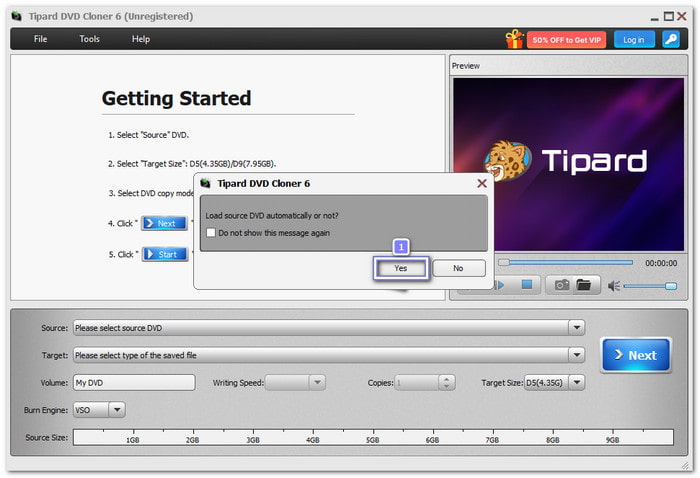The image size is (700, 478).
Task: Adjust the Copies stepper
Action: pos(446,382)
